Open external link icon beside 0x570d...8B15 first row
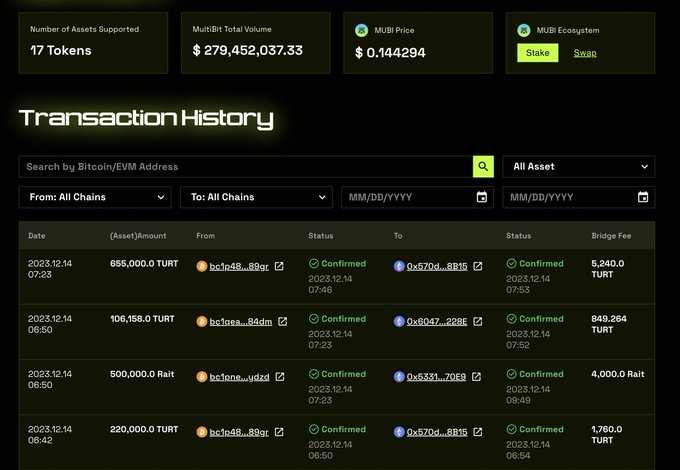 coord(477,266)
